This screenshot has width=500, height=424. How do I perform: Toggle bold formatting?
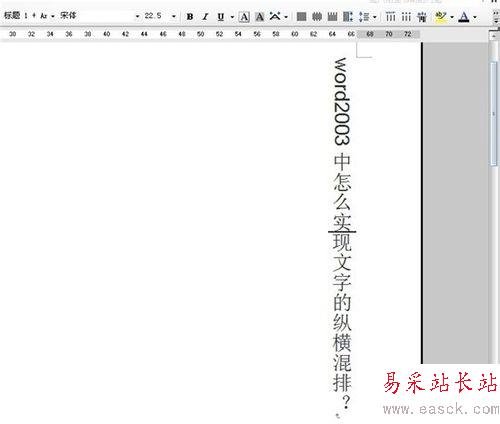pyautogui.click(x=190, y=16)
